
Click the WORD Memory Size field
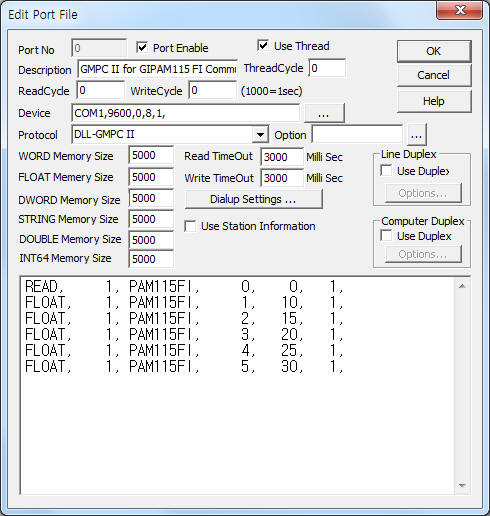tap(151, 155)
